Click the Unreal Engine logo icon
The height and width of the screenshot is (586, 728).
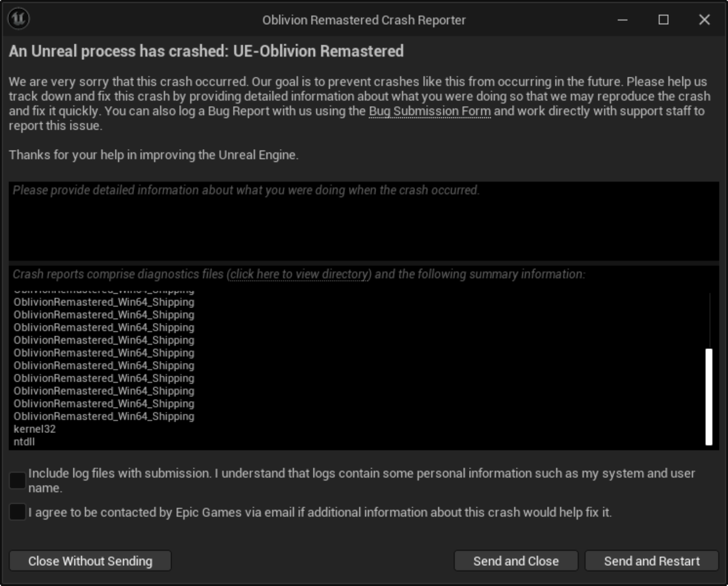[x=19, y=19]
